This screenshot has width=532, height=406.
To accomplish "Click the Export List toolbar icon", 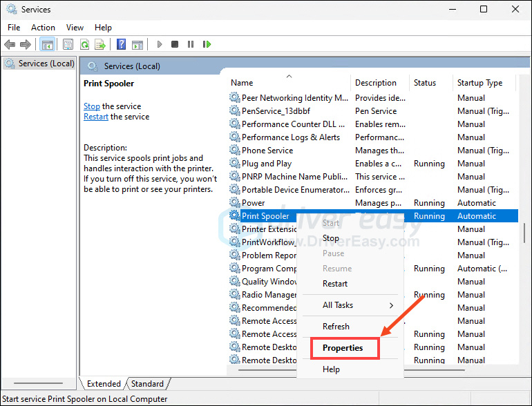I will 99,44.
